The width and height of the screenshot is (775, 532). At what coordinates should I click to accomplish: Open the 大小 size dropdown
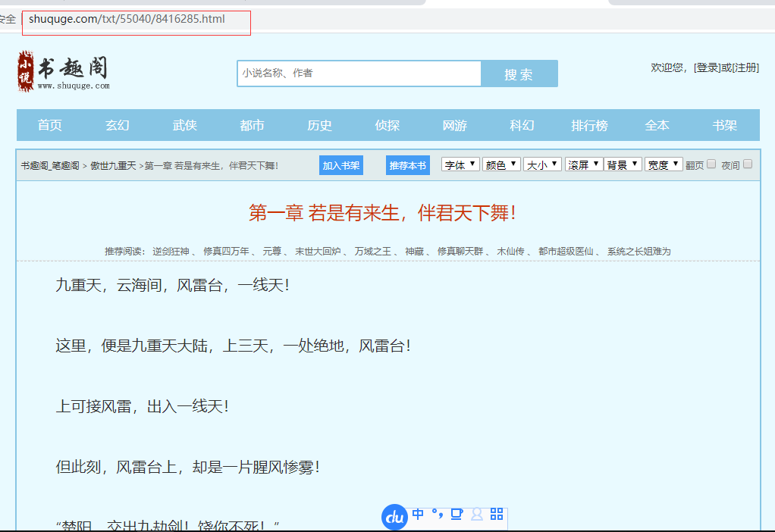point(543,164)
